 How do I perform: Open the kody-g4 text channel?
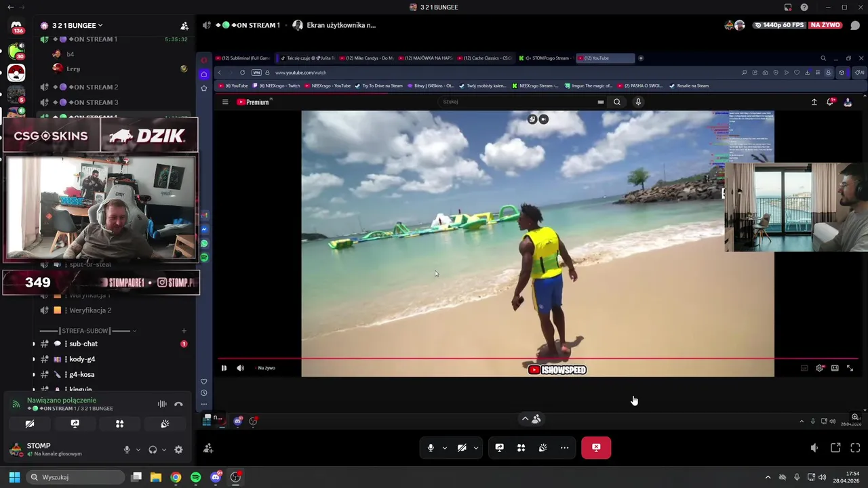[x=82, y=359]
